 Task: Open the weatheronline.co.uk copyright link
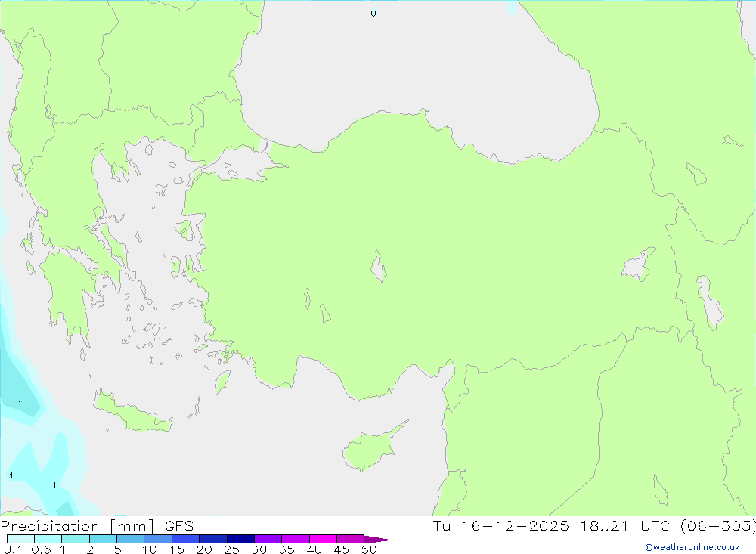[x=692, y=547]
